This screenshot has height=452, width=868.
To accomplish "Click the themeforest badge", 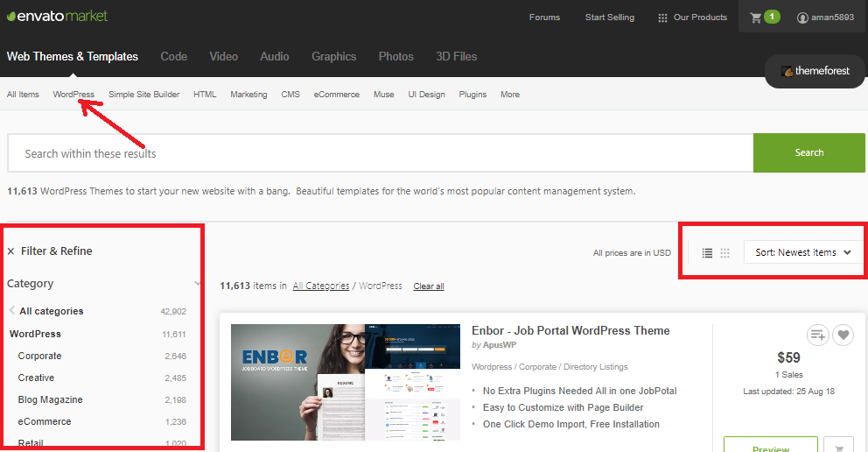I will point(815,71).
